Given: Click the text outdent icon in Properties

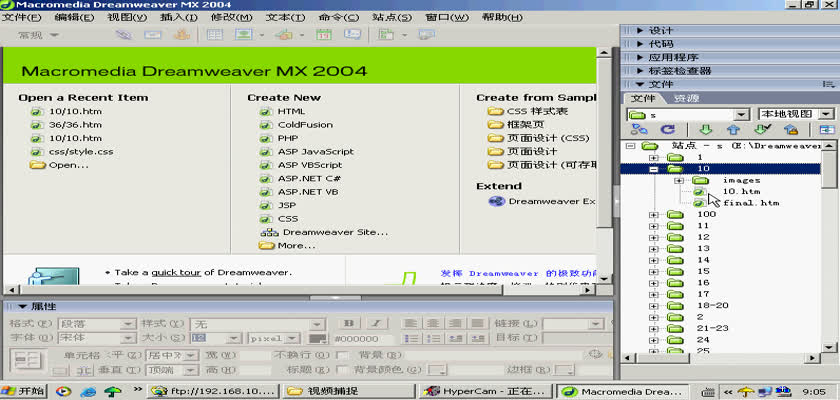Looking at the screenshot, I should (x=455, y=338).
